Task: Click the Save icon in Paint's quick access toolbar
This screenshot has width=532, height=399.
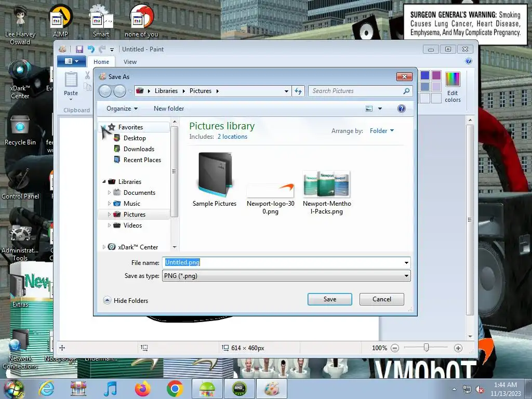Action: 79,49
